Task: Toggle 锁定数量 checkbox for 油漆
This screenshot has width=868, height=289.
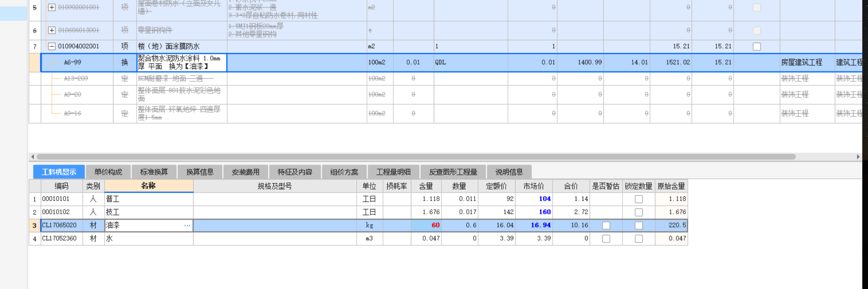Action: click(x=638, y=226)
